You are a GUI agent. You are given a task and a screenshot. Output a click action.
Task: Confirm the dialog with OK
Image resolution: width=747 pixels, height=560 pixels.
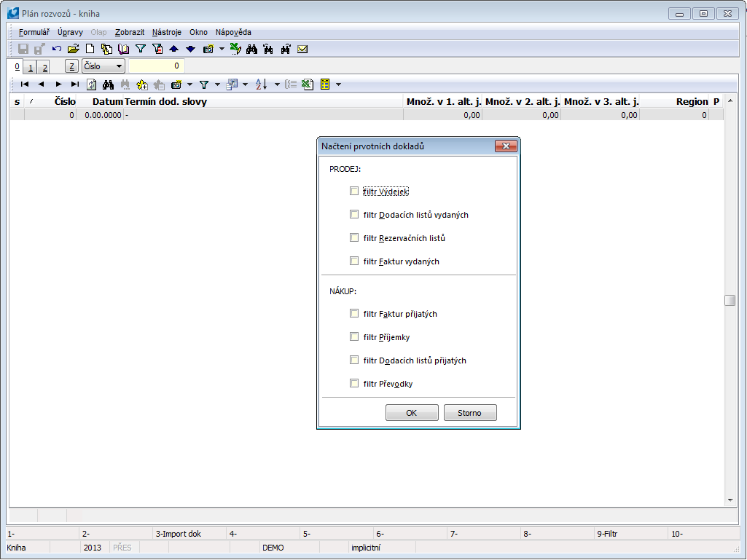412,413
